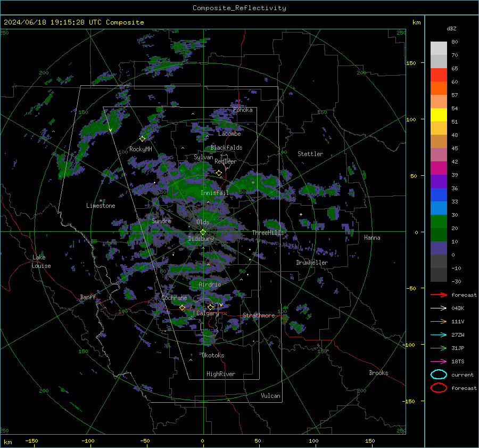Click the Hanna city label
Screen dimensions: 479x448
(x=372, y=238)
